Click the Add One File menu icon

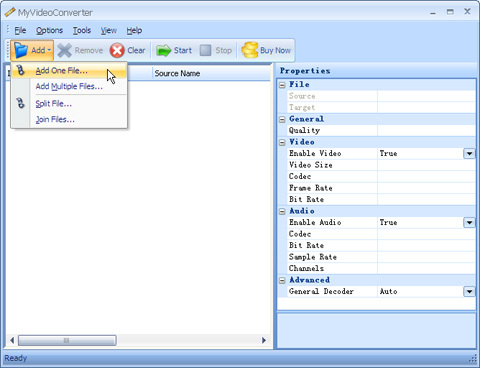click(x=21, y=70)
